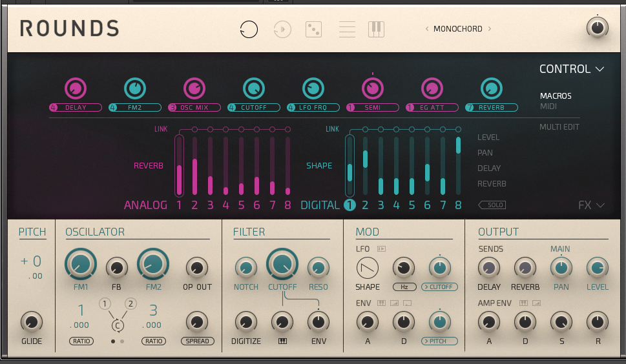Click the pink SEMI macro knob

(x=373, y=88)
